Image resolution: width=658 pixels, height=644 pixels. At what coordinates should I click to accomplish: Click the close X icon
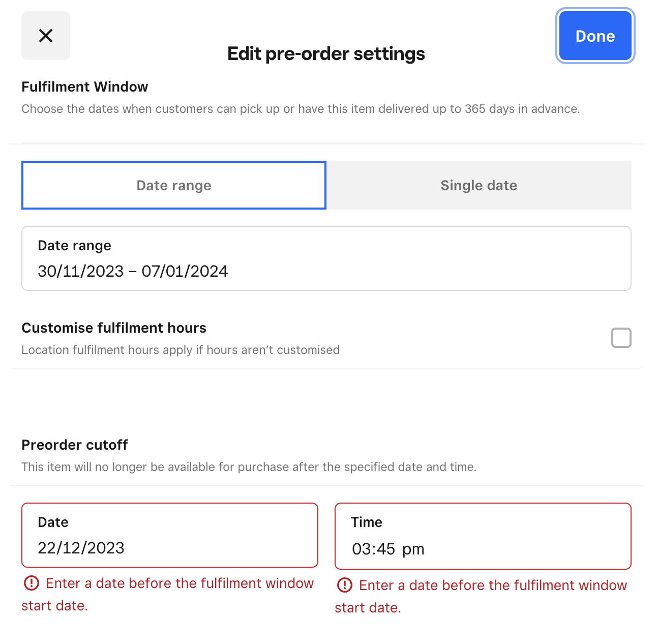pyautogui.click(x=46, y=36)
